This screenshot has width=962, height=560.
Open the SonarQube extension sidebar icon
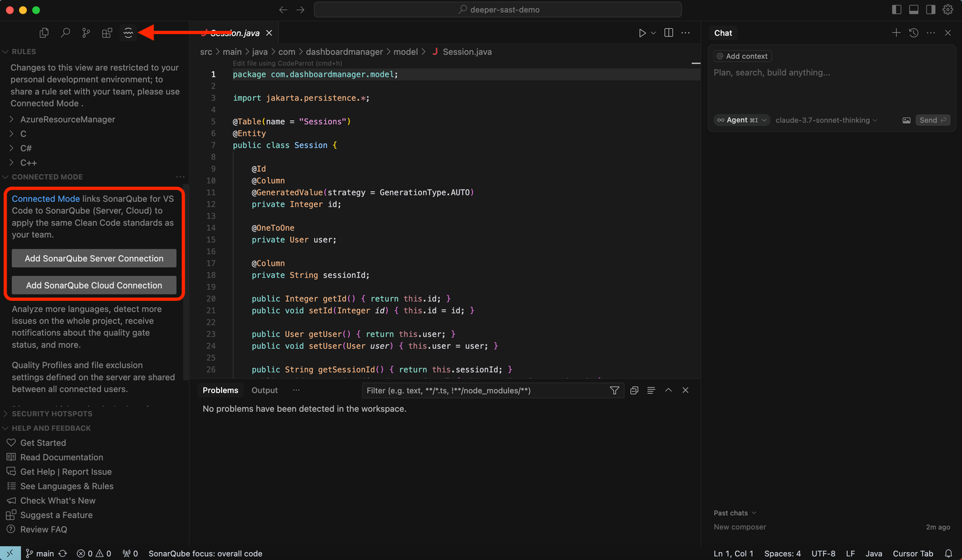coord(128,32)
